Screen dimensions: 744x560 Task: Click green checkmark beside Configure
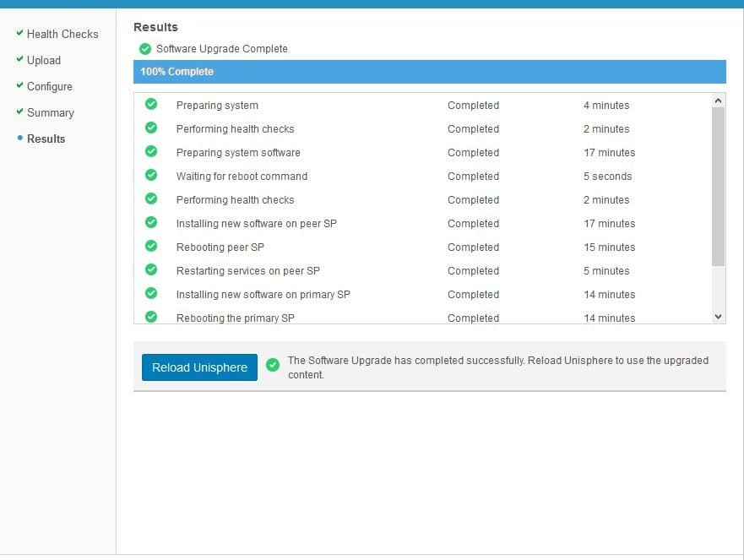19,85
